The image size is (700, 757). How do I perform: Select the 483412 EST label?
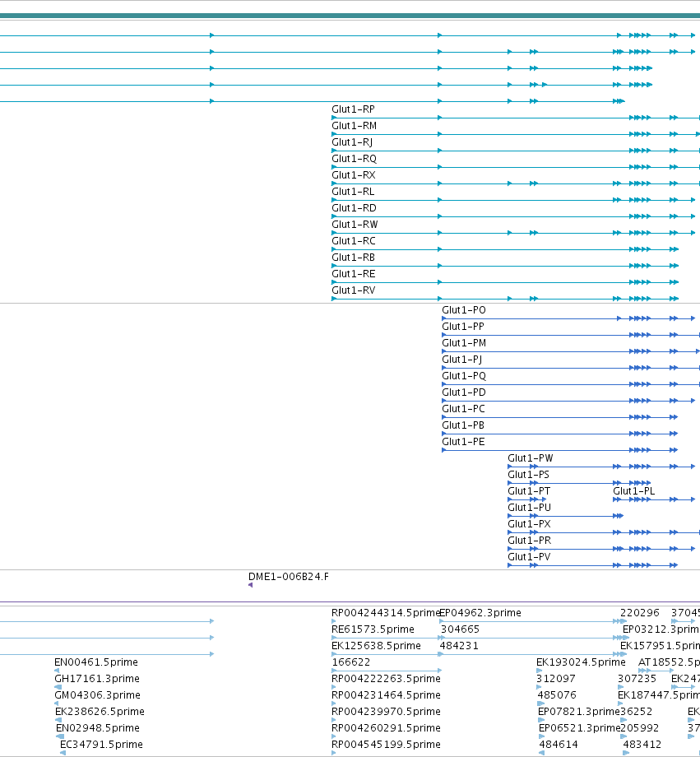pos(642,744)
